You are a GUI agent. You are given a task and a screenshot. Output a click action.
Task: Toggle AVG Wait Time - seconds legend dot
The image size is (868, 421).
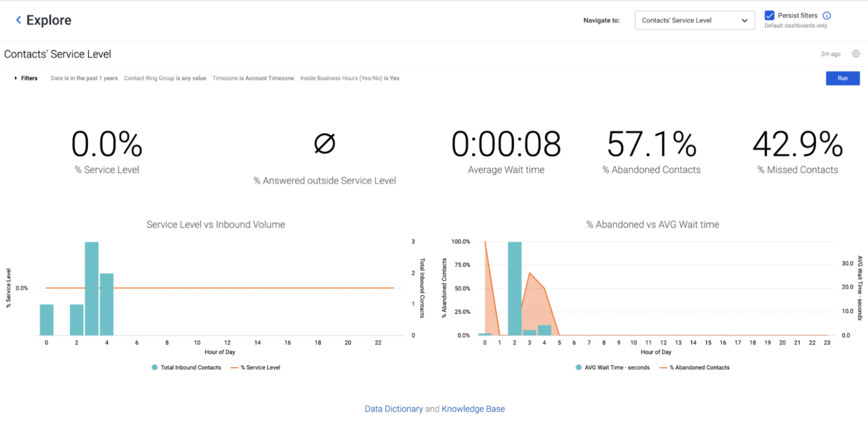[578, 367]
